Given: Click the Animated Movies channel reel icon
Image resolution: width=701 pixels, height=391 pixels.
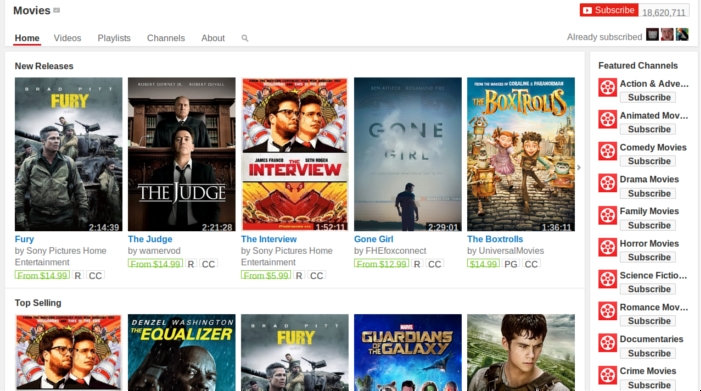Looking at the screenshot, I should tap(608, 119).
